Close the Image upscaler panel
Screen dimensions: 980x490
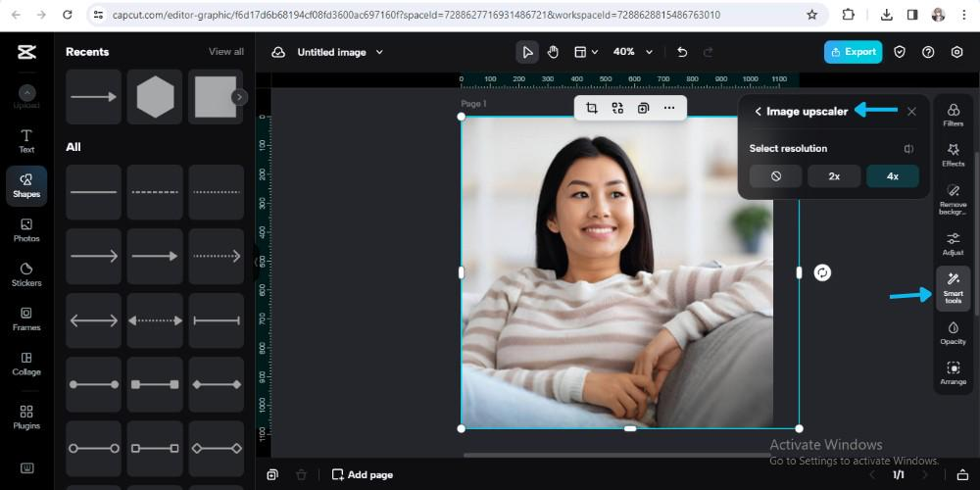(911, 112)
